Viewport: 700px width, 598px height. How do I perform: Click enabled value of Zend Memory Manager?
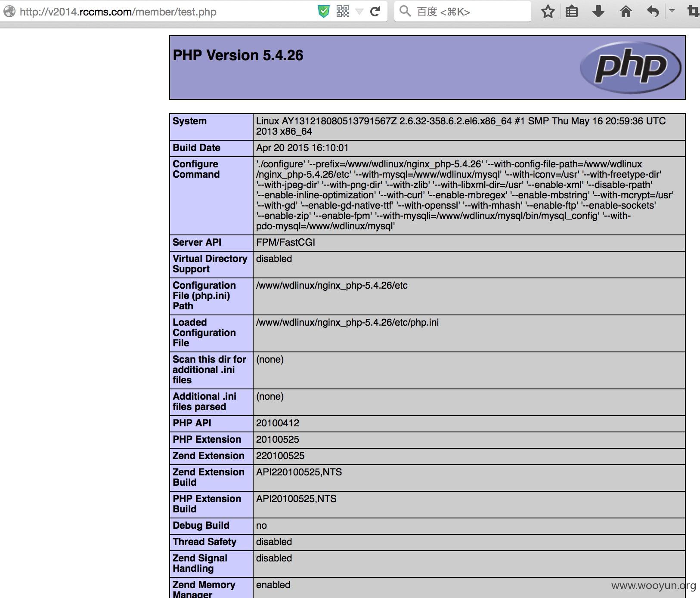click(x=273, y=585)
